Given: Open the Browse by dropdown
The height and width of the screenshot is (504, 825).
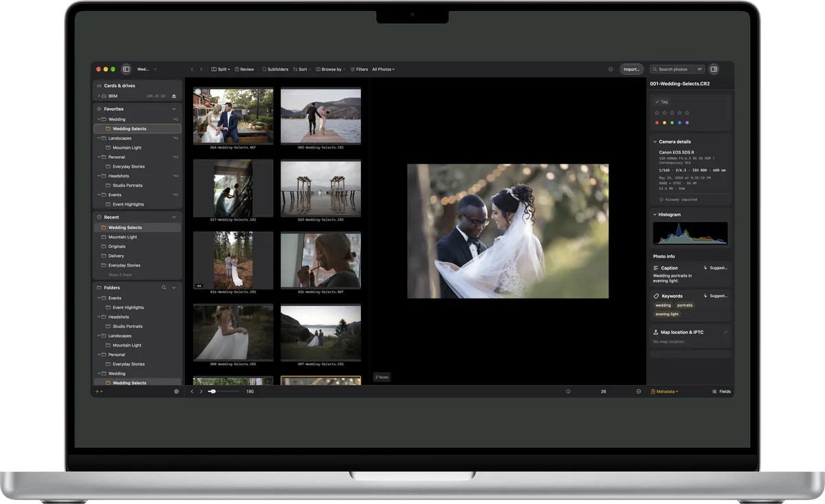Looking at the screenshot, I should tap(331, 69).
